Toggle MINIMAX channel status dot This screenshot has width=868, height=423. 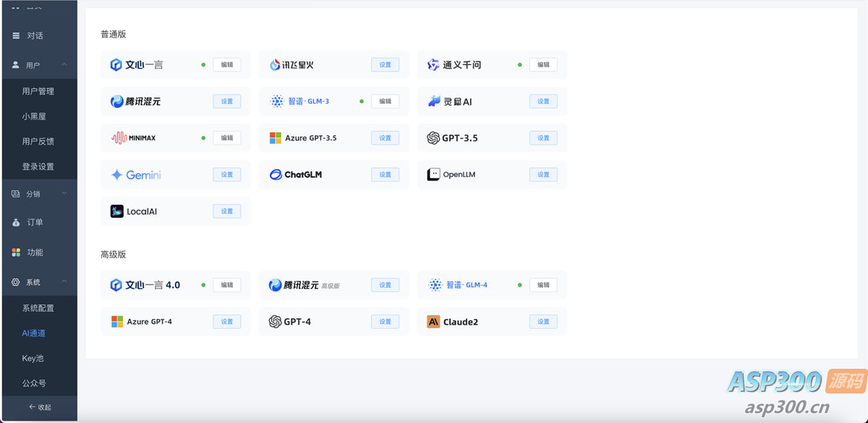(203, 137)
